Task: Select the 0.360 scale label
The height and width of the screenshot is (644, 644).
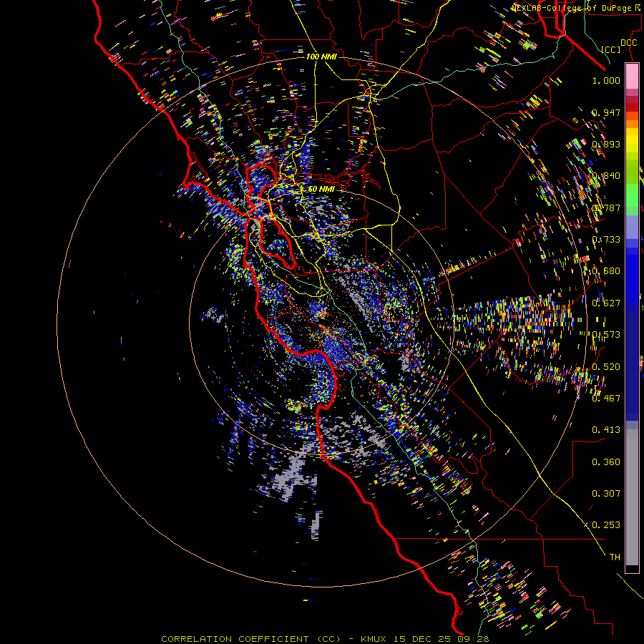Action: tap(606, 462)
